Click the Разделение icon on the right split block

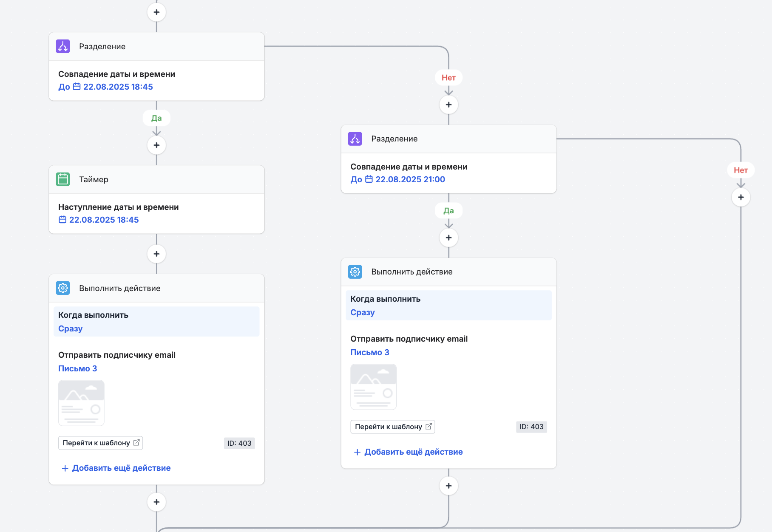[355, 139]
